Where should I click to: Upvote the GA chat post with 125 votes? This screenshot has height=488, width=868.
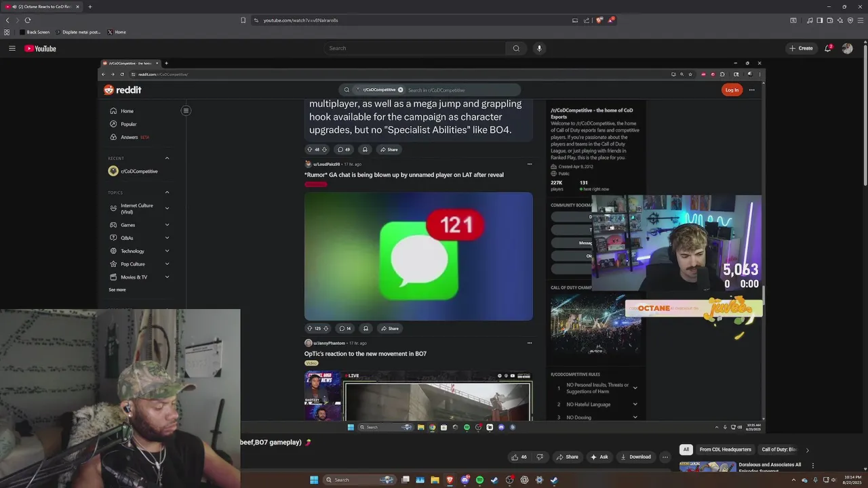pyautogui.click(x=310, y=328)
